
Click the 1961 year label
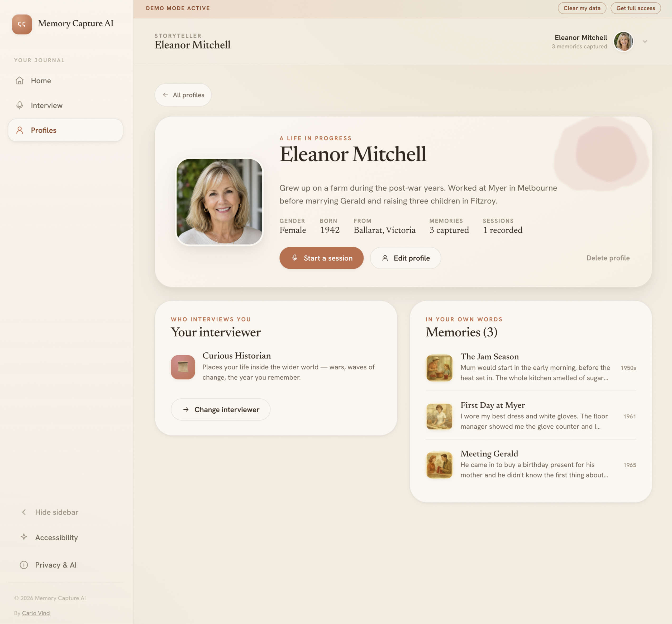coord(630,416)
